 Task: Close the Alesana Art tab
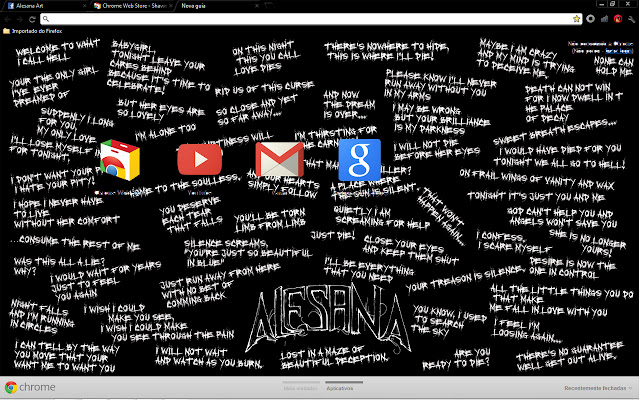click(x=84, y=6)
